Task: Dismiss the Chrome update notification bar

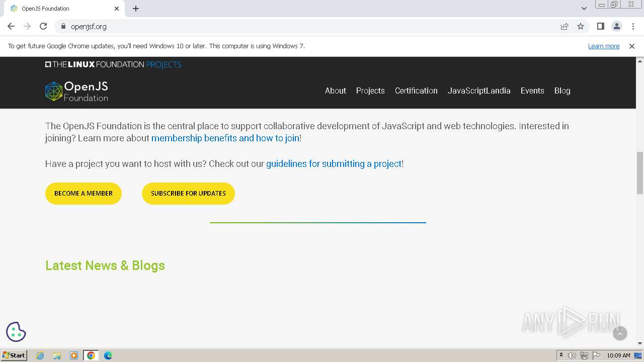Action: coord(632,46)
